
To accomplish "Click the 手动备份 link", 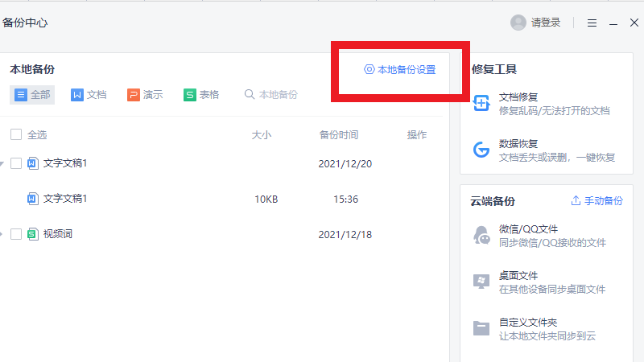I will [x=603, y=200].
